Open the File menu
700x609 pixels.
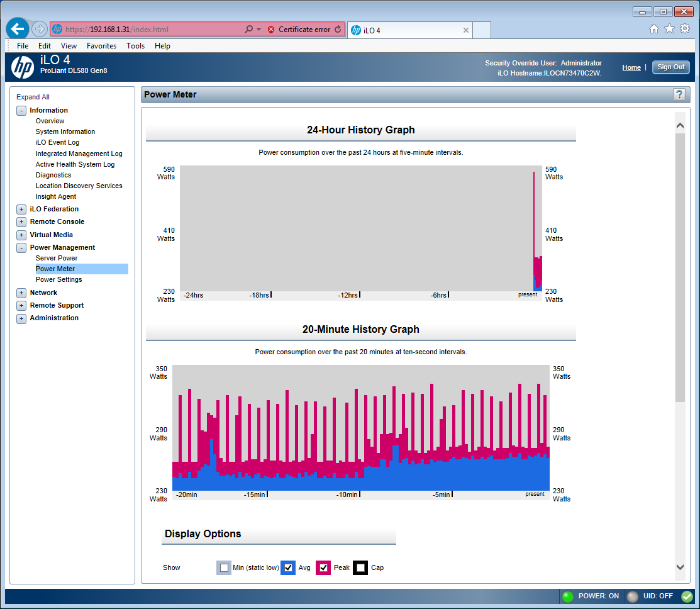coord(23,45)
